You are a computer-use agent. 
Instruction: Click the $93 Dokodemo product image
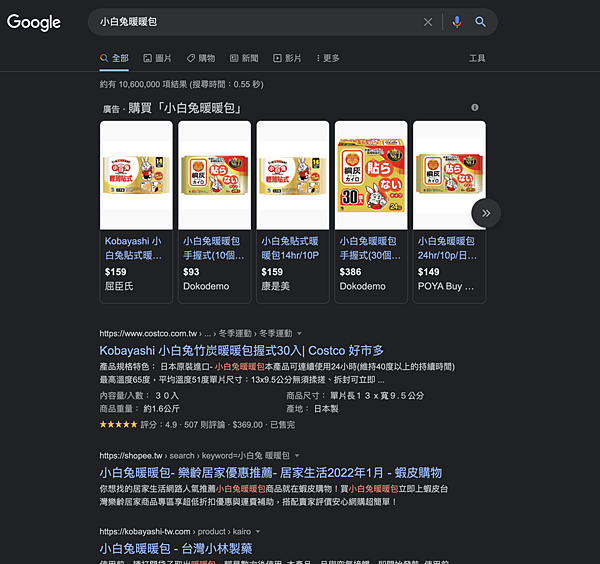215,175
